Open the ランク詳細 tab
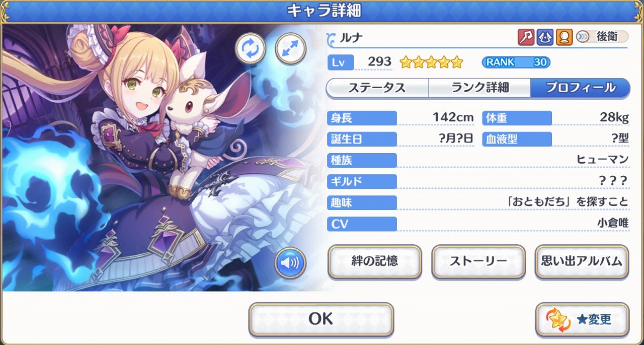 [x=479, y=88]
